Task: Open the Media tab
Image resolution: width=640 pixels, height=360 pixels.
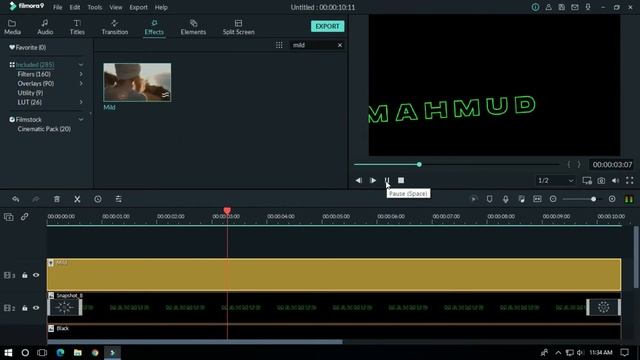Action: point(12,27)
